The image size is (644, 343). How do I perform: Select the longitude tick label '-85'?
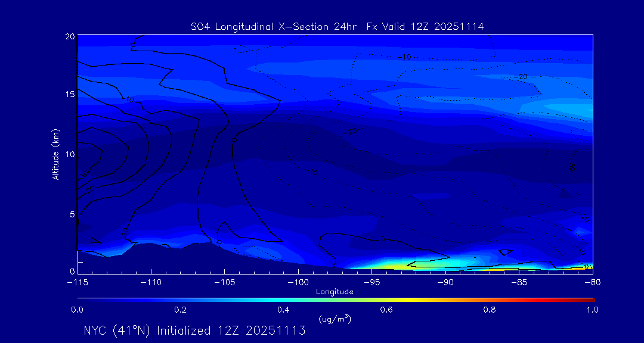tap(519, 283)
